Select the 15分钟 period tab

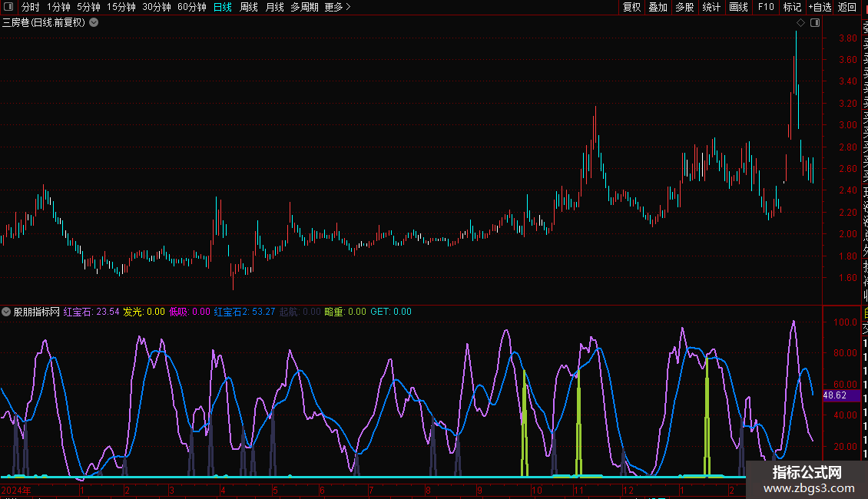121,7
